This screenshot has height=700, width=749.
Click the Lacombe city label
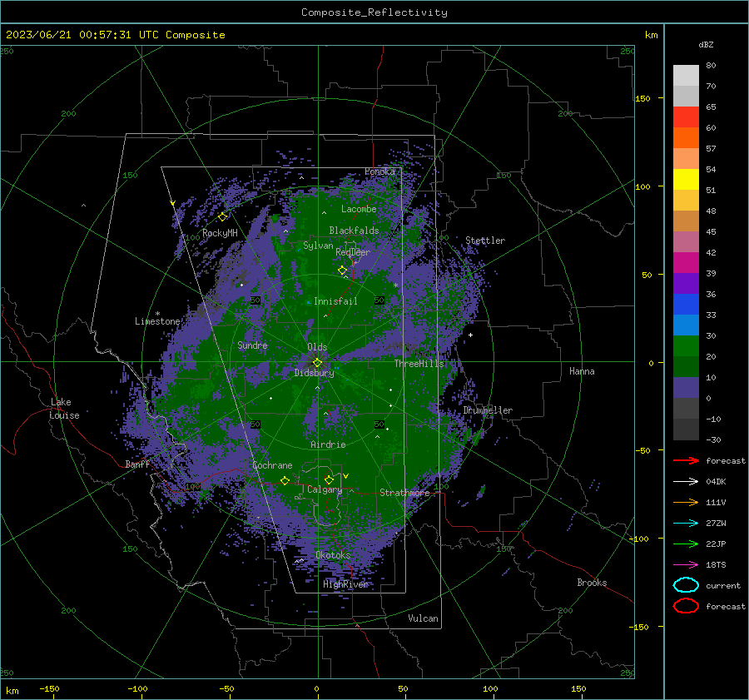coord(359,209)
